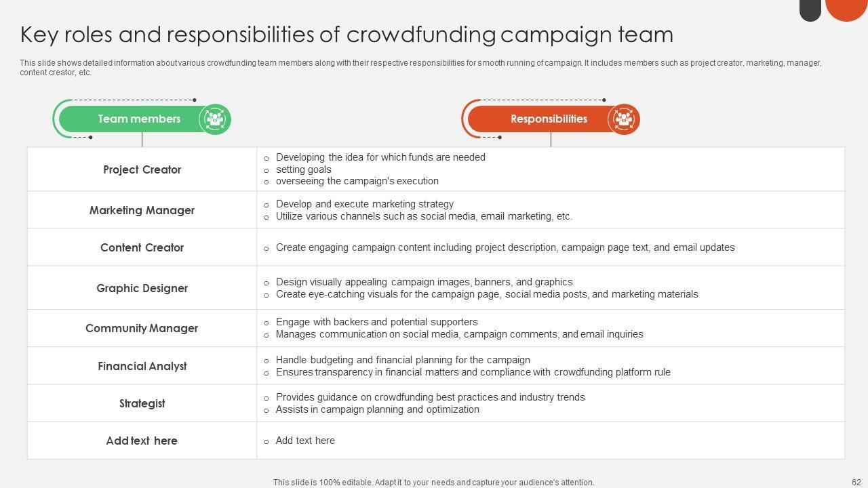Click the bold Add text here placeholder
This screenshot has height=488, width=868.
(x=142, y=441)
